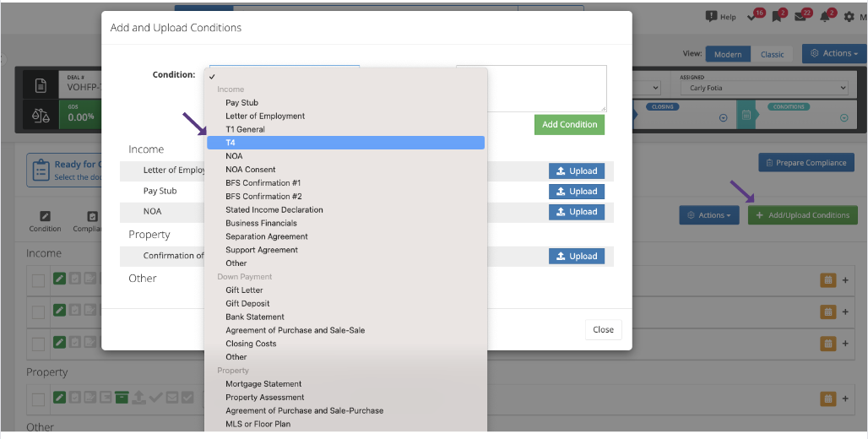Select T4 from the condition list

(x=345, y=143)
